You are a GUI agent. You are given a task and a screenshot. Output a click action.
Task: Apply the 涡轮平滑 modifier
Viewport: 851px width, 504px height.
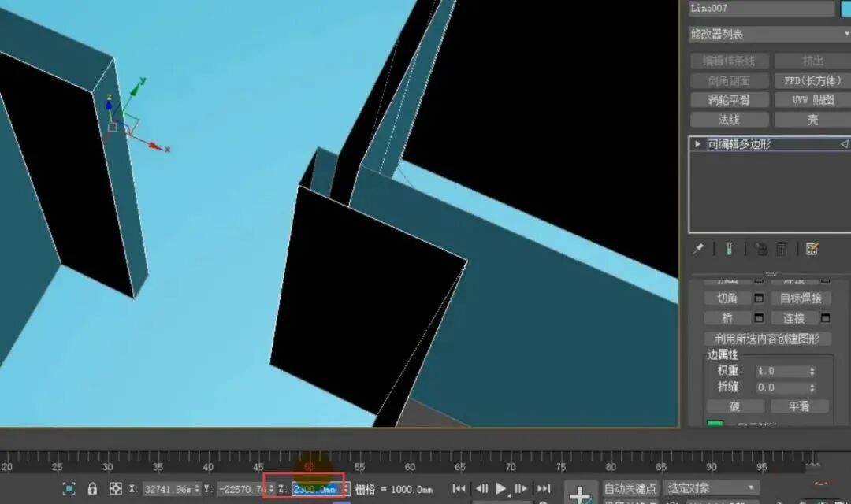[x=729, y=100]
